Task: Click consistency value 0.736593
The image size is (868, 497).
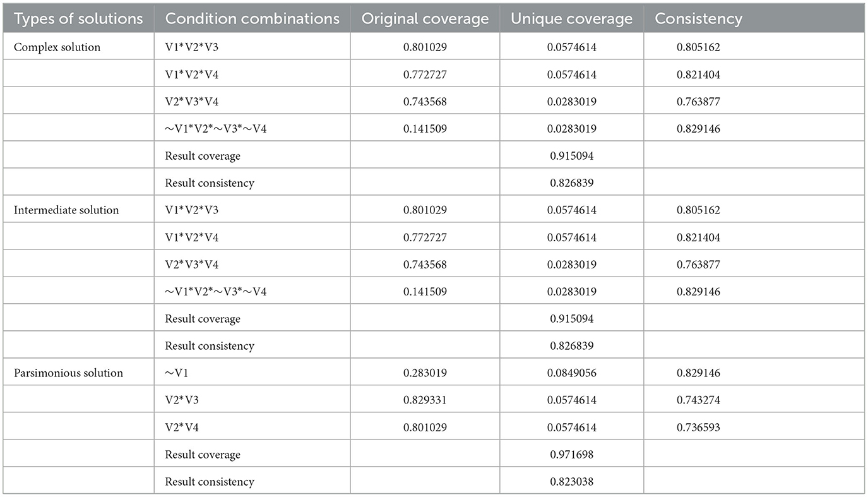Action: [698, 428]
